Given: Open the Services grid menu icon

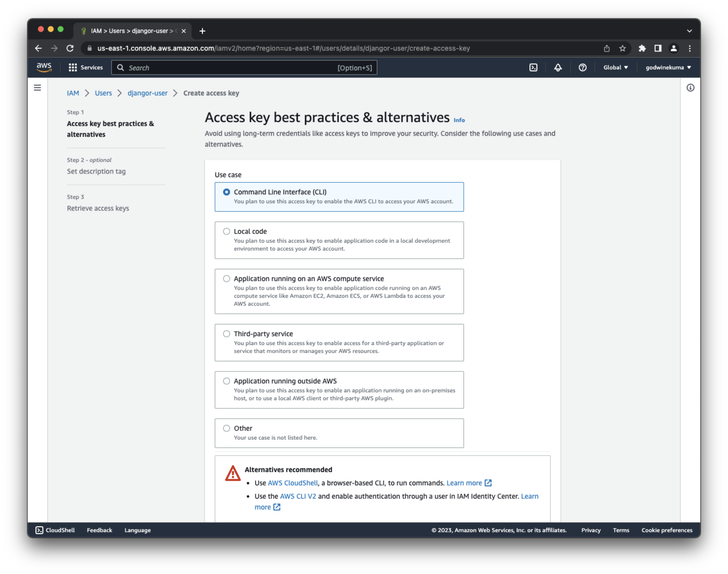Looking at the screenshot, I should (73, 67).
